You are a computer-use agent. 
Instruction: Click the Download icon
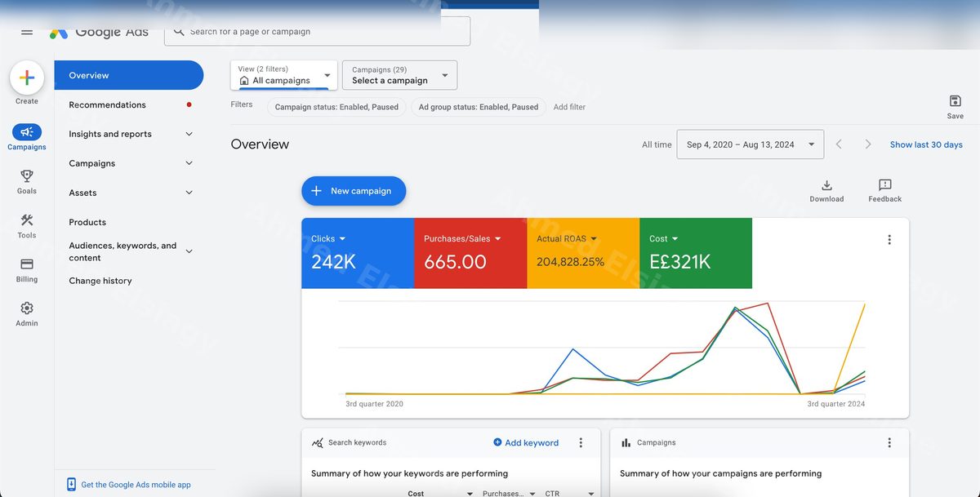826,185
